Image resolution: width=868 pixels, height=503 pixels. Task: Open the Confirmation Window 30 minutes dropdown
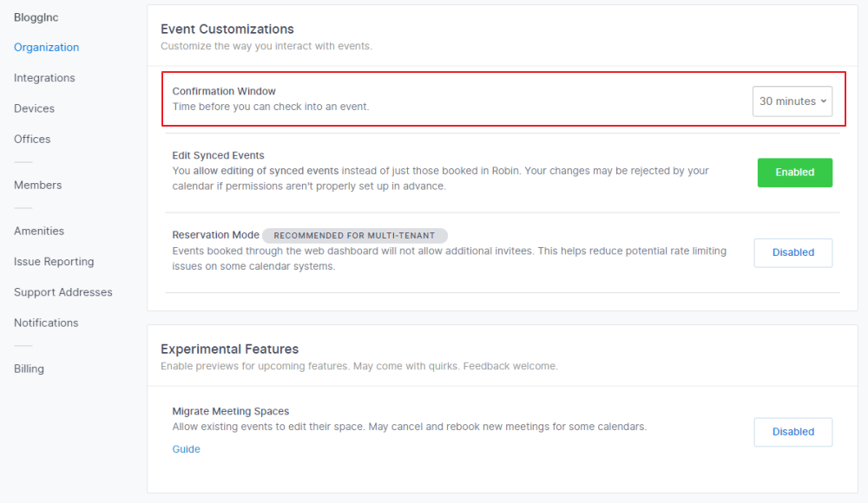(792, 101)
